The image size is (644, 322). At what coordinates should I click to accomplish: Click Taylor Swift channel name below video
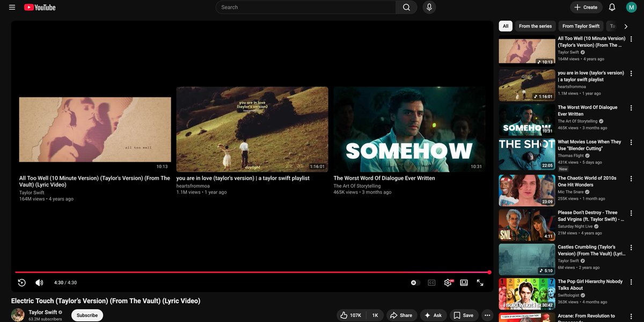(43, 312)
